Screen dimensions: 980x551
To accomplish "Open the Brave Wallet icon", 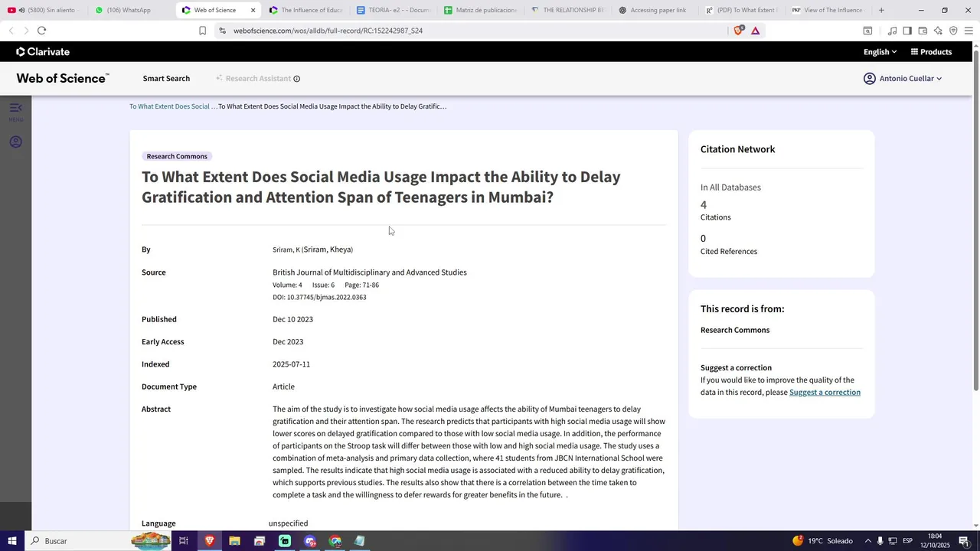I will (923, 31).
